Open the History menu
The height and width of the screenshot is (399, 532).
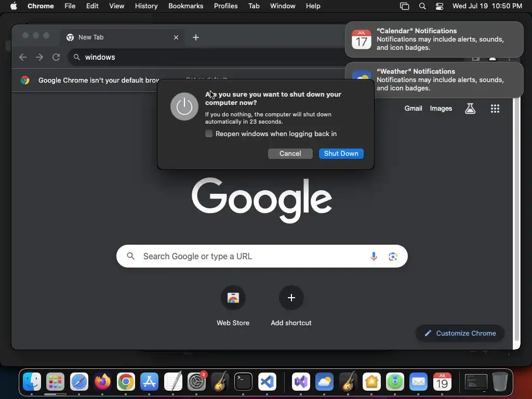click(x=146, y=6)
